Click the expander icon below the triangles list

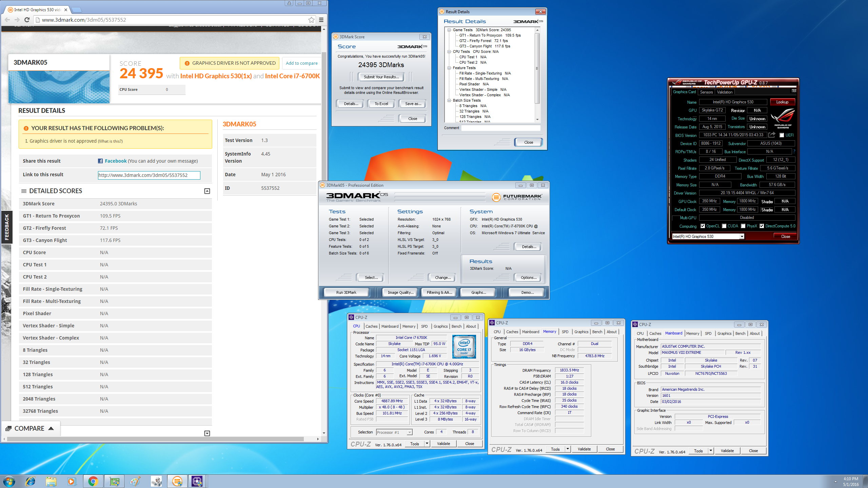(207, 433)
